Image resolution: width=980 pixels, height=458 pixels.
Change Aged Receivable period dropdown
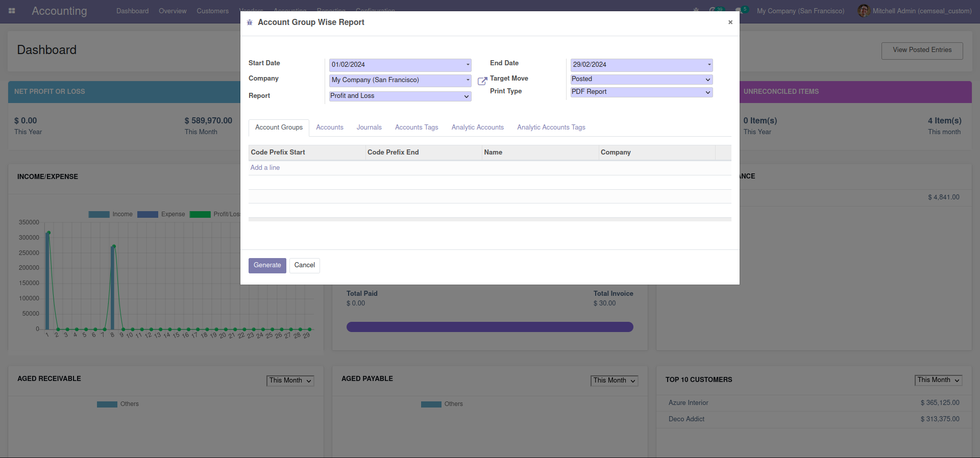coord(290,380)
